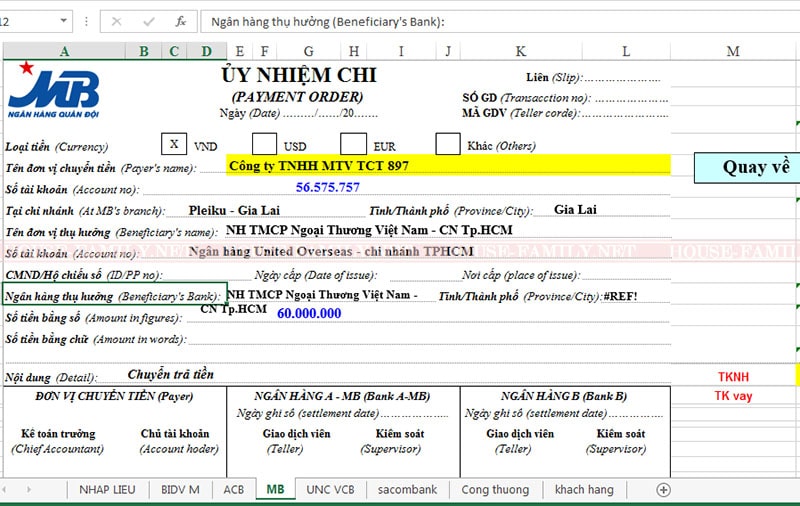Viewport: 800px width, 506px height.
Task: Toggle the EUR currency checkbox
Action: 354,144
